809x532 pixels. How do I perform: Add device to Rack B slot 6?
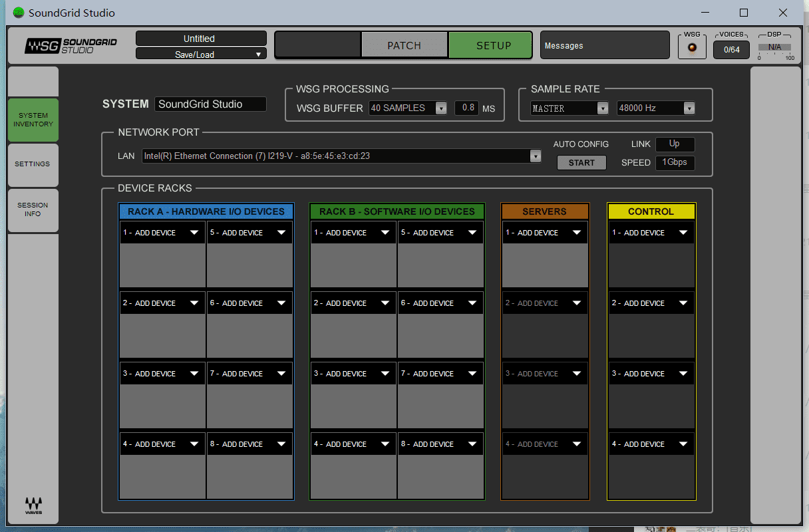tap(440, 303)
